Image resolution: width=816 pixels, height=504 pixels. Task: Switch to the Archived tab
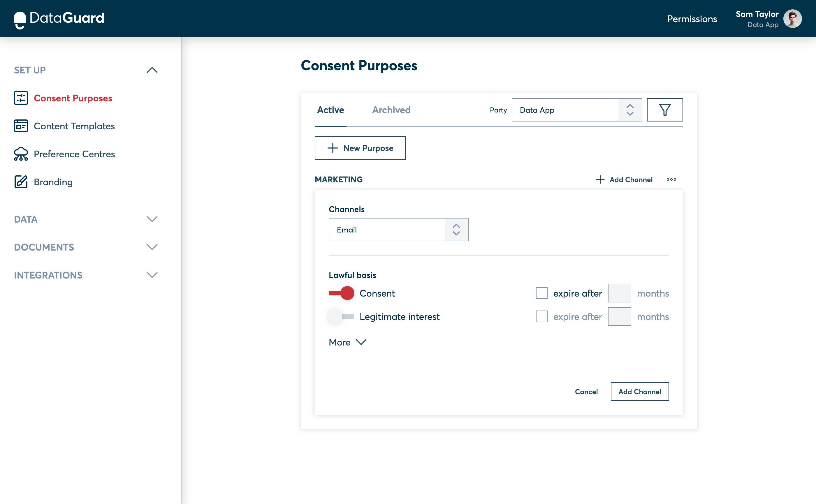[x=391, y=110]
